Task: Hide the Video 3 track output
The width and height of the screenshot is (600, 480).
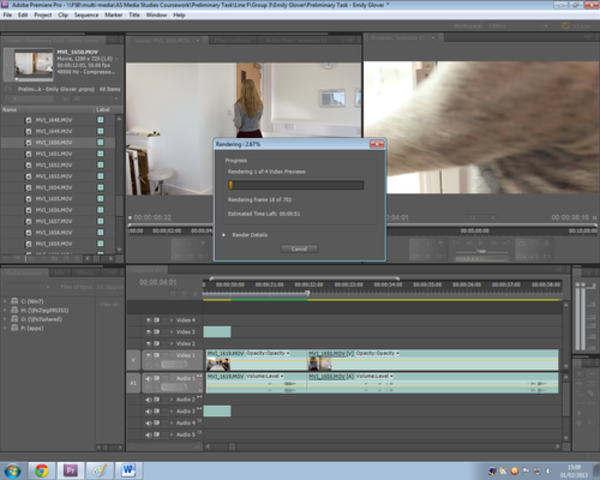Action: pyautogui.click(x=148, y=332)
